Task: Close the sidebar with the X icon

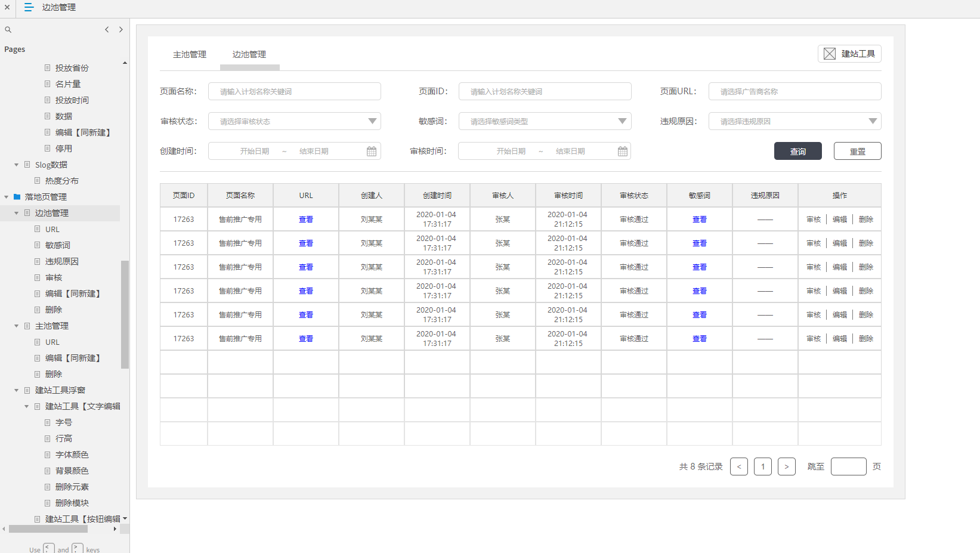Action: [x=7, y=7]
